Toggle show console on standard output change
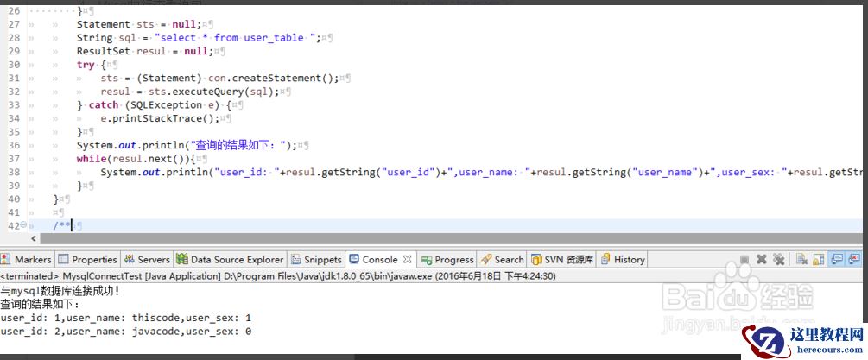The width and height of the screenshot is (868, 360). [x=837, y=259]
